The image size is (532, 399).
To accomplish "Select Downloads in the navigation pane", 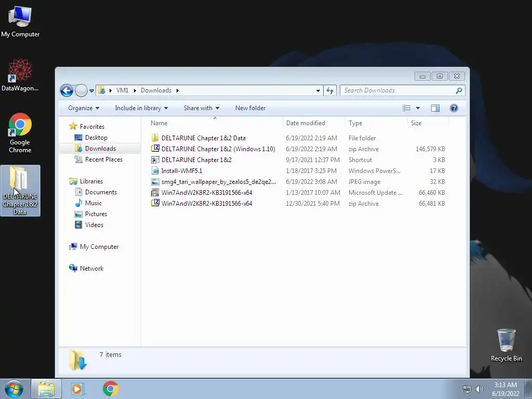I will click(x=100, y=148).
